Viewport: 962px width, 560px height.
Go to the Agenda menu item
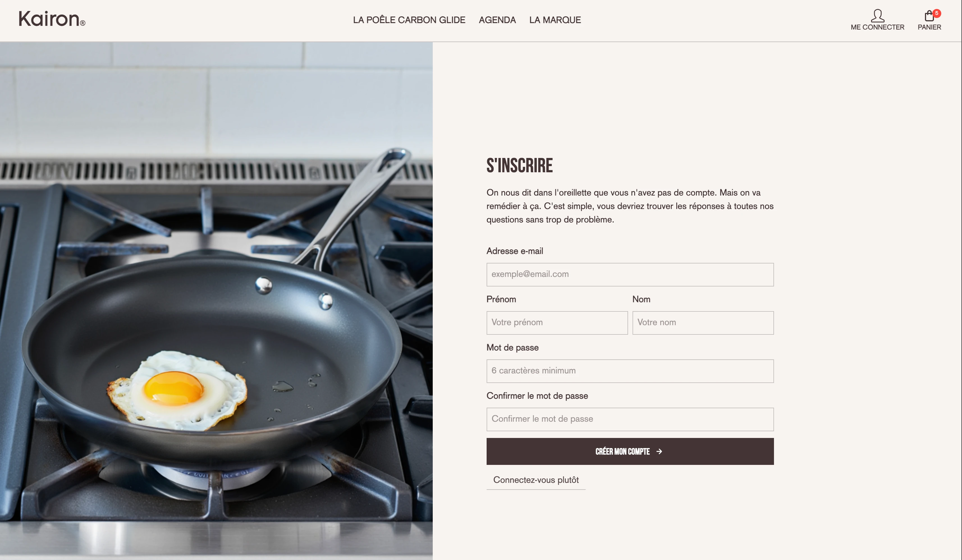[x=497, y=20]
